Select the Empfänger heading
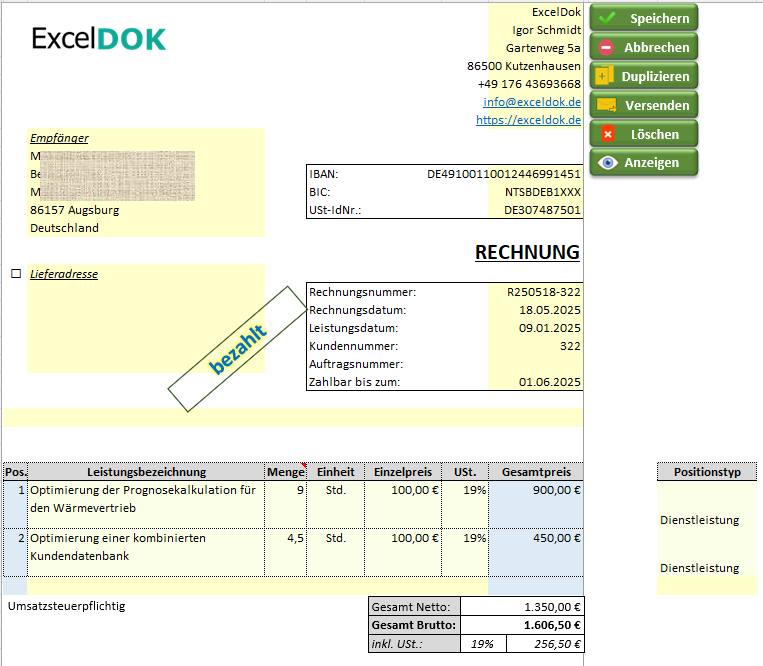 pyautogui.click(x=59, y=138)
